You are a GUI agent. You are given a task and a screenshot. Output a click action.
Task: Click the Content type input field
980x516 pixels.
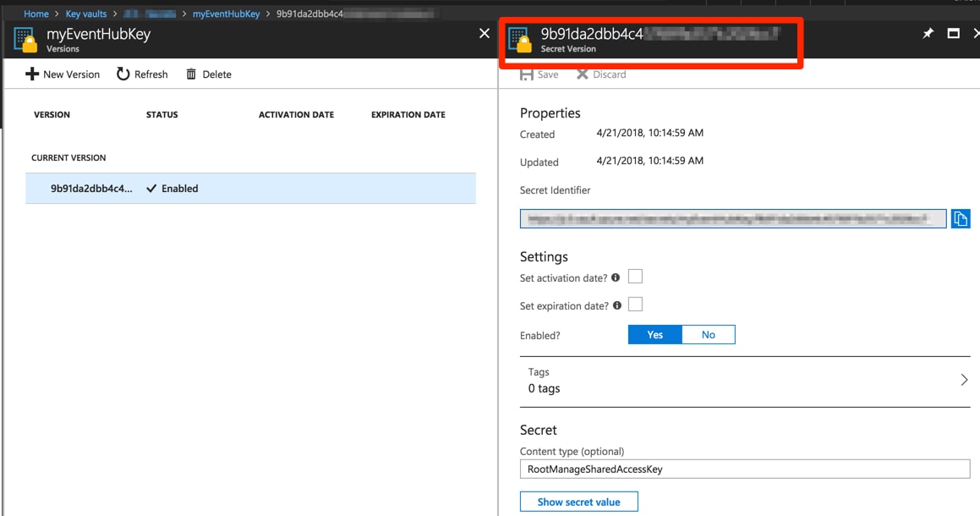(744, 469)
